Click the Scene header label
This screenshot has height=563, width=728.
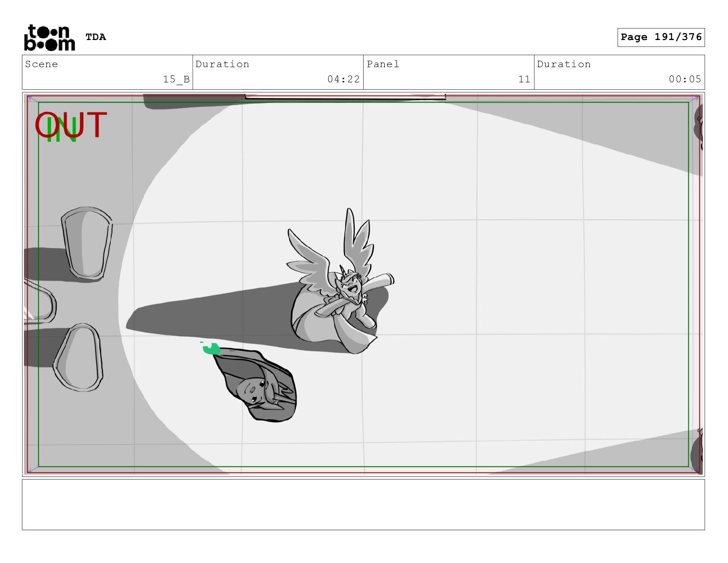coord(41,64)
